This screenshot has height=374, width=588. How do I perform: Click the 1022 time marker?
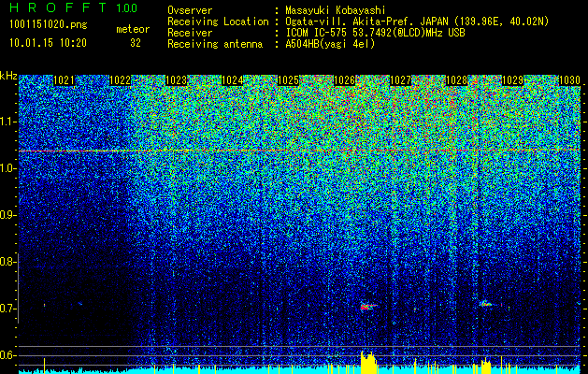point(120,80)
